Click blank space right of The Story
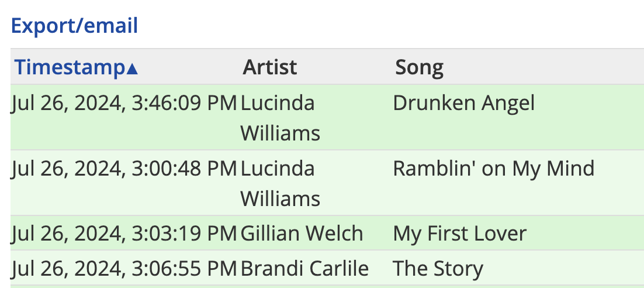 (563, 269)
